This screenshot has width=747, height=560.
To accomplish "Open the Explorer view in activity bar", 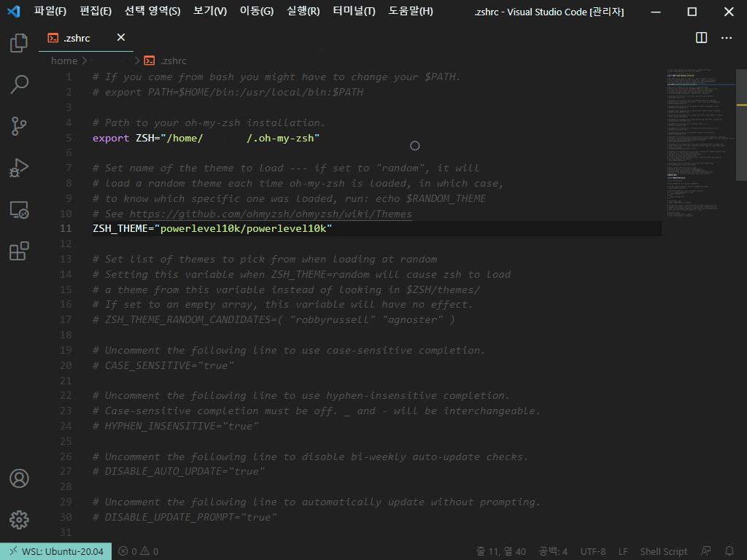I will coord(19,43).
